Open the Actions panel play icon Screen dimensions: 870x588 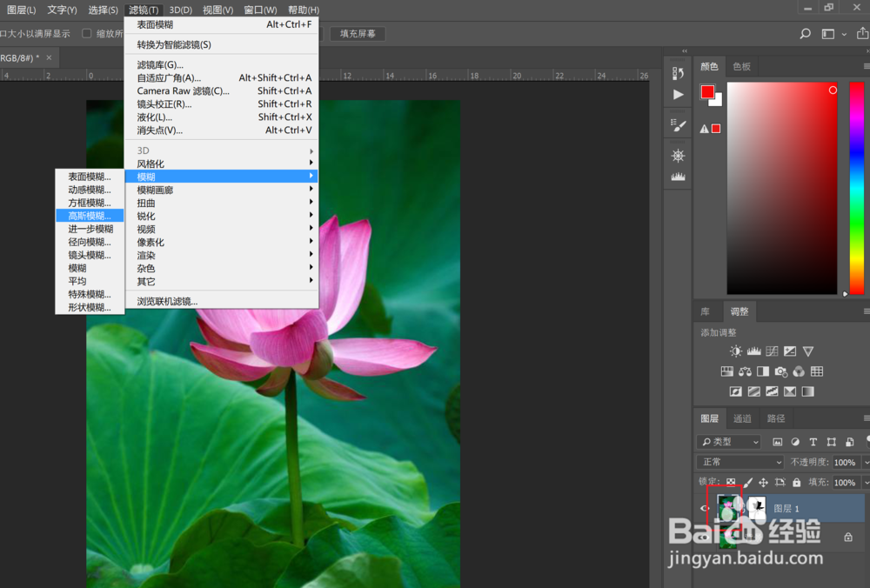tap(678, 94)
